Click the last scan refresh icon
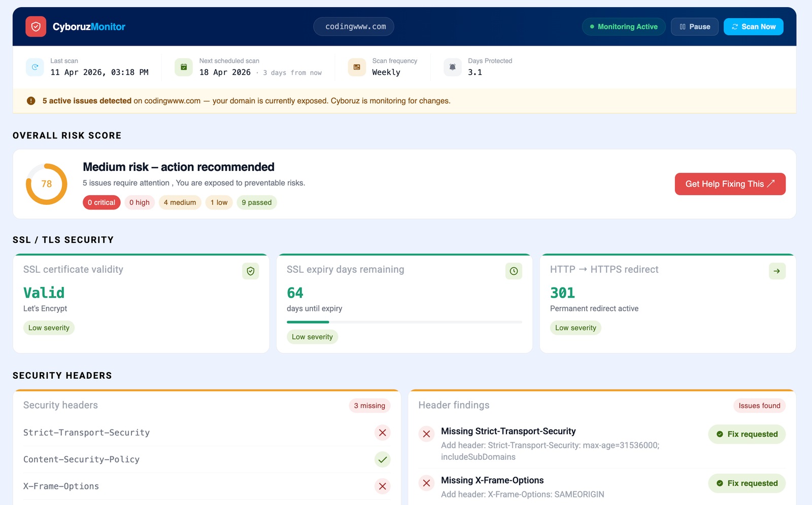 coord(35,67)
